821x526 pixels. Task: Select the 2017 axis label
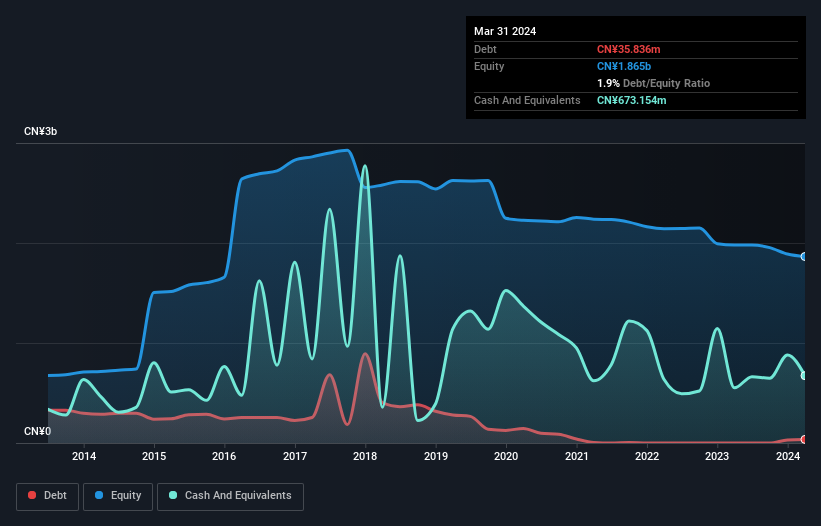295,456
